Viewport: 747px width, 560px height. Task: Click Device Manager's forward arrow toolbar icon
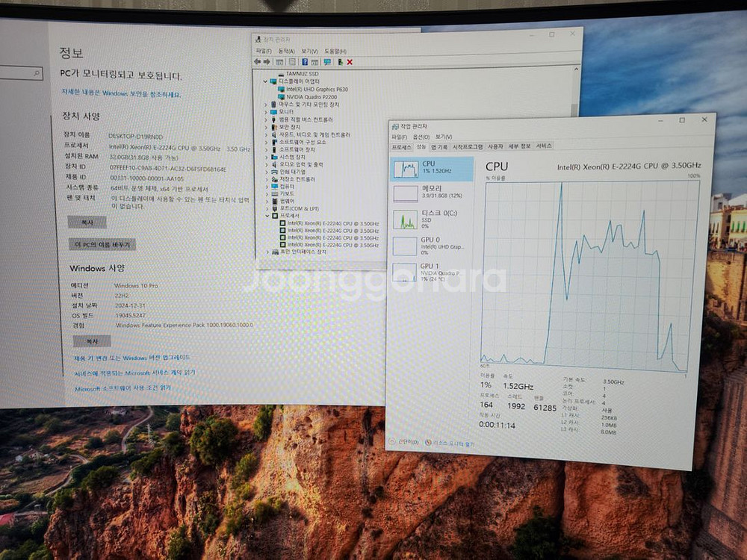(267, 62)
